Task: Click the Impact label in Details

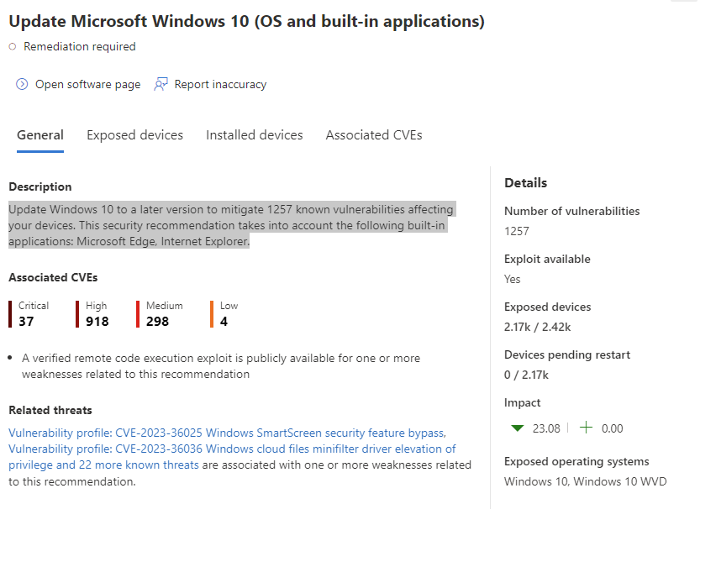Action: tap(523, 402)
